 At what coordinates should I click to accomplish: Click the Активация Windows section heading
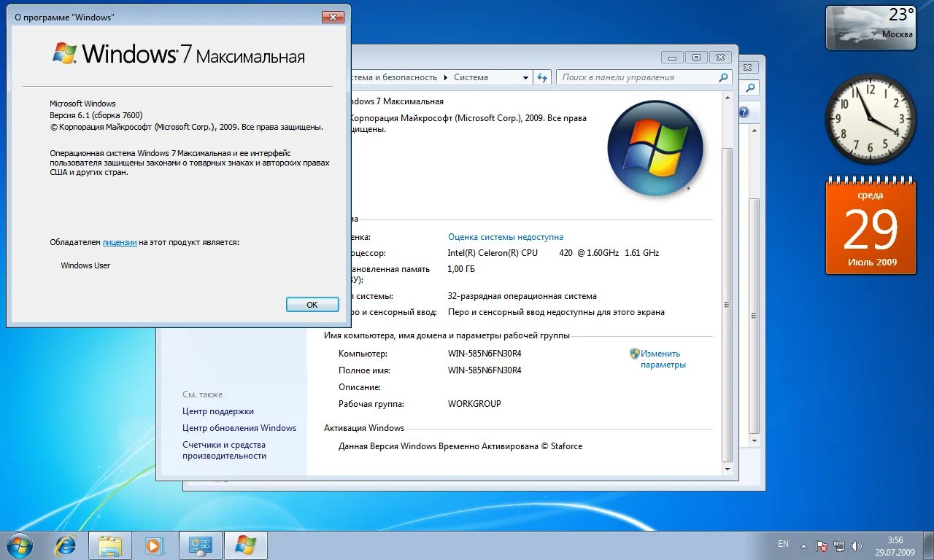(364, 428)
